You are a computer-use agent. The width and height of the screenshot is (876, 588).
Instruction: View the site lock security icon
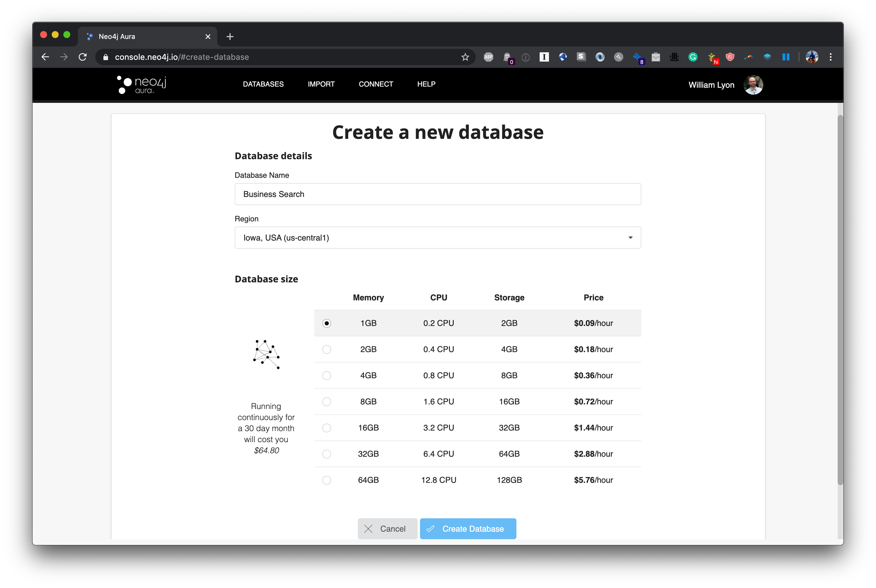tap(106, 57)
